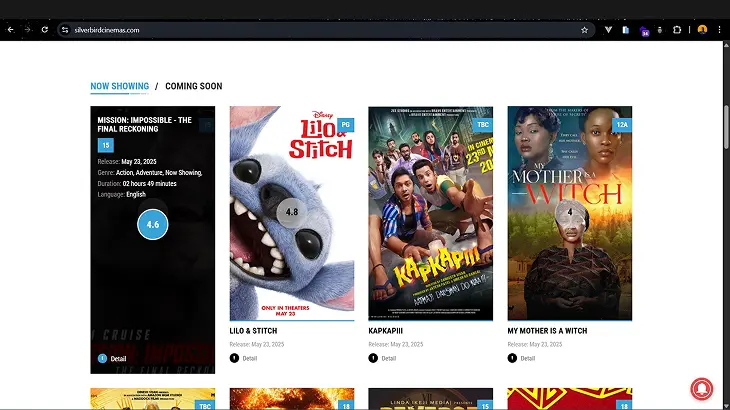Screen dimensions: 730x410
Task: Open the Extensions puzzle icon
Action: coord(677,30)
